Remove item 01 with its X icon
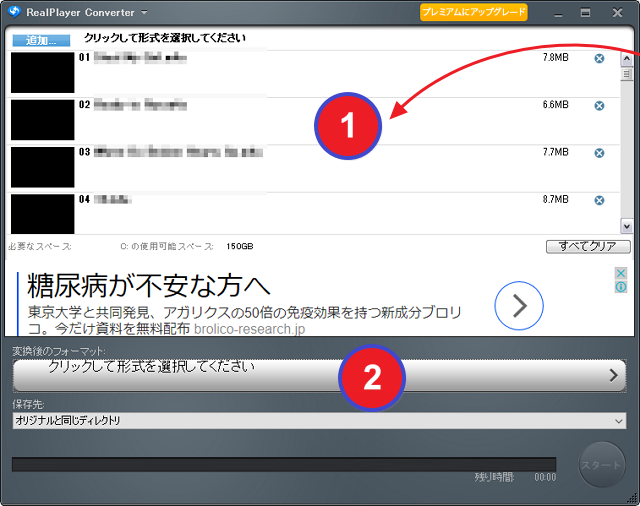640x506 pixels. 599,58
